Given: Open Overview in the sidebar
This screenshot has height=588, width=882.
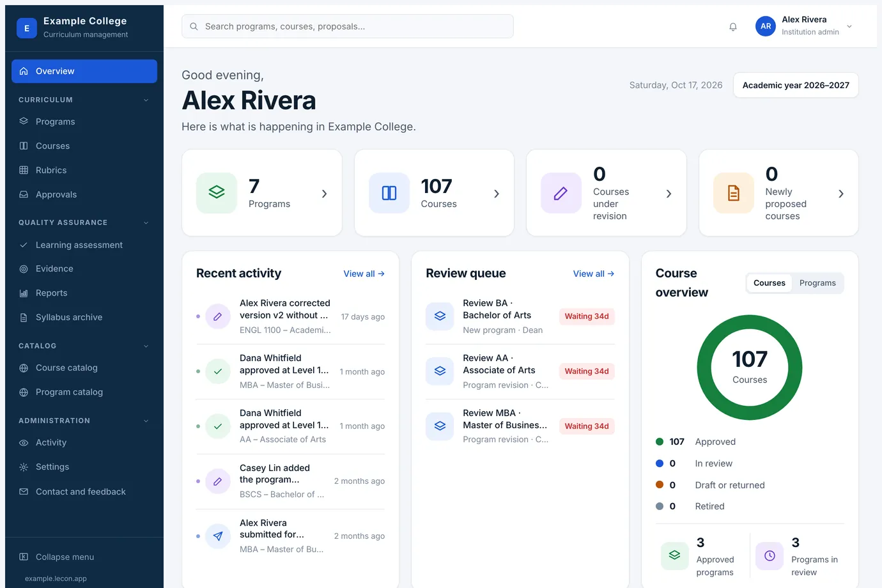Looking at the screenshot, I should pos(84,71).
